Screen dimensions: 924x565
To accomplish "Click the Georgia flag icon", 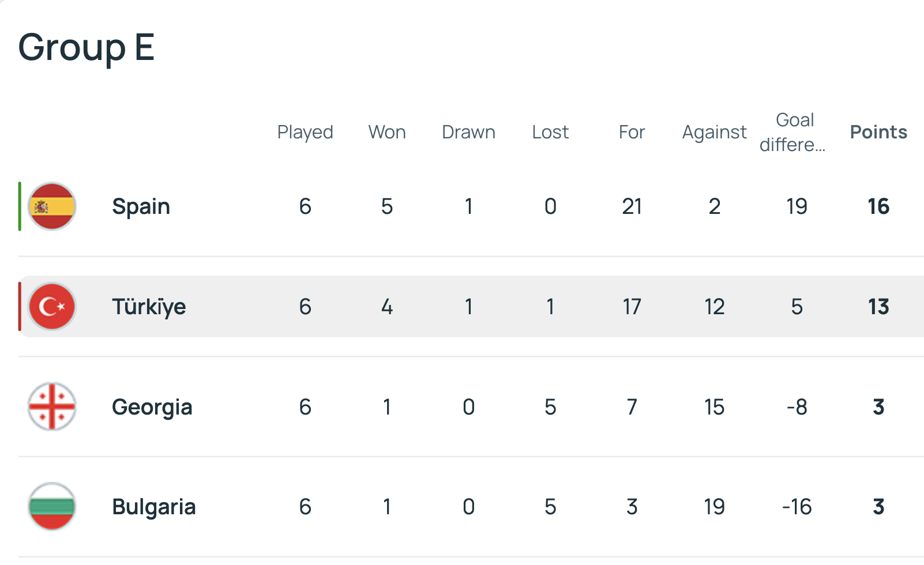I will (52, 407).
